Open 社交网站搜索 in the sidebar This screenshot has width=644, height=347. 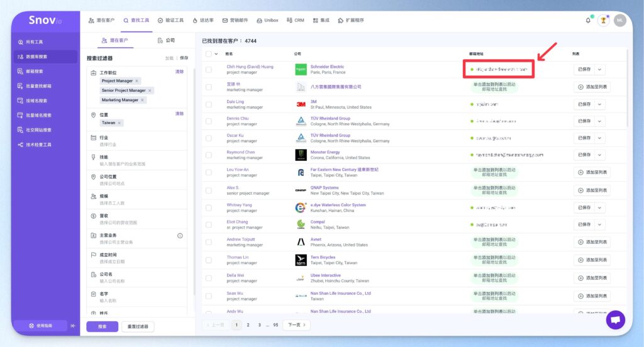[45, 130]
